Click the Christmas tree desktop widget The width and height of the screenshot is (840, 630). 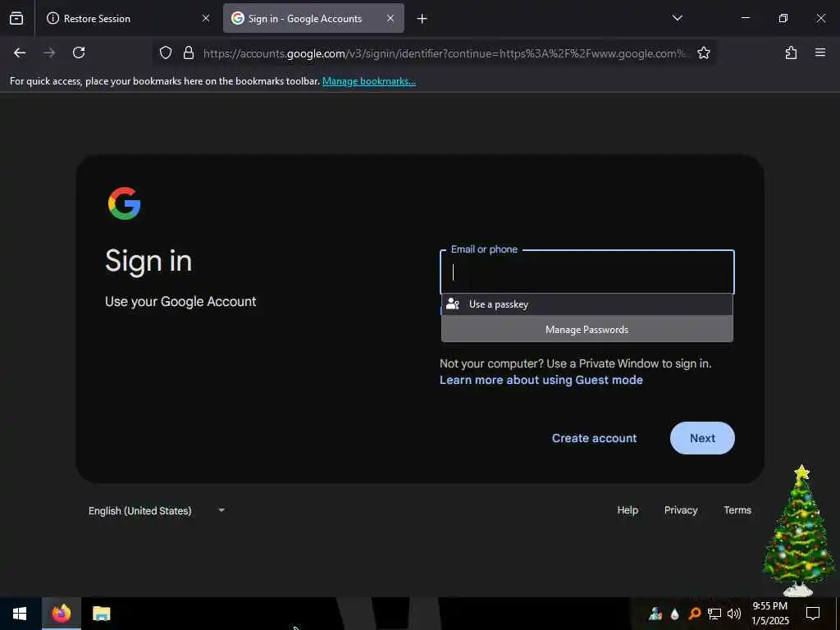click(x=799, y=531)
